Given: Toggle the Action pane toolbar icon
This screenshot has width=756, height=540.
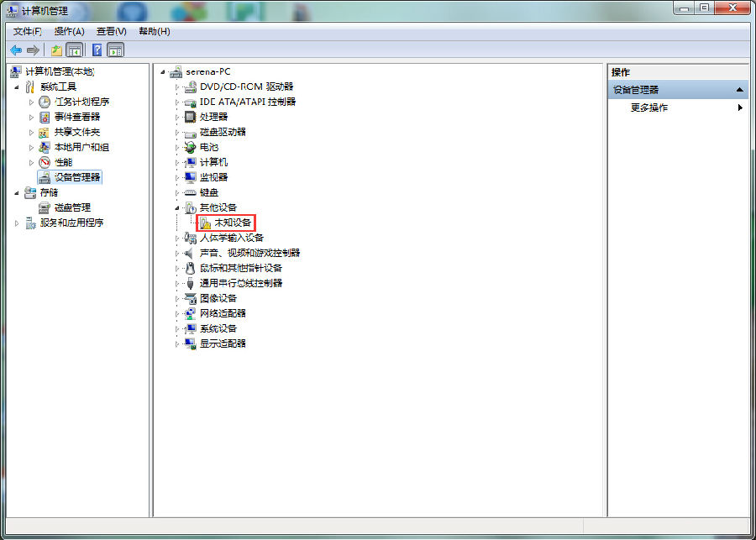Looking at the screenshot, I should [x=116, y=50].
